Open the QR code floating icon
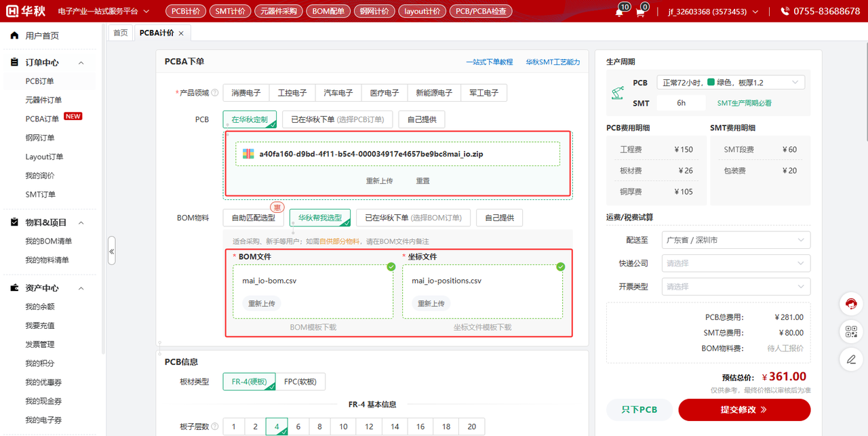Screen dimensions: 868x436 851,332
